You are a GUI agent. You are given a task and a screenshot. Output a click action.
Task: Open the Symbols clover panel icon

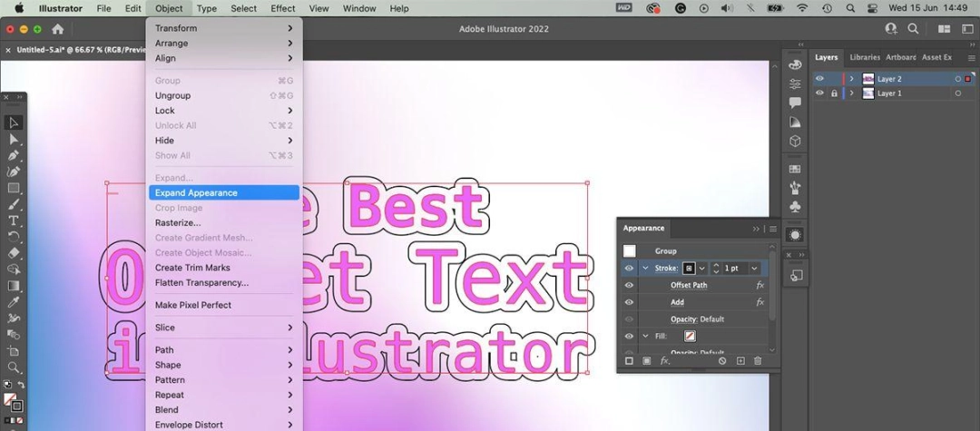(x=795, y=206)
